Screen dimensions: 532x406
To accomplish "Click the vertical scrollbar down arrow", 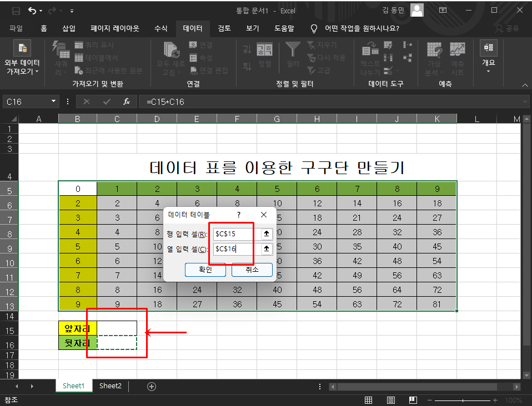I will (x=526, y=375).
